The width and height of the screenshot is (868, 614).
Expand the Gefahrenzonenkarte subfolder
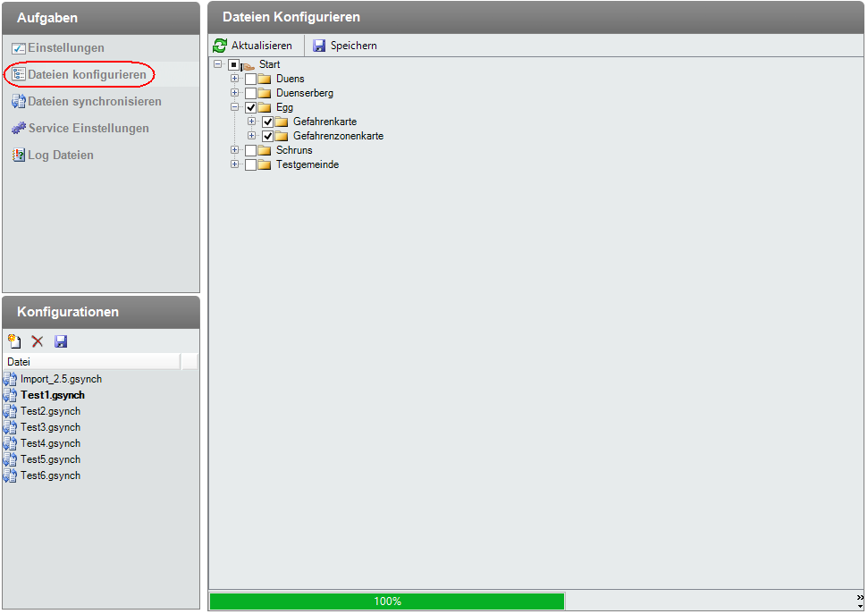pos(252,136)
